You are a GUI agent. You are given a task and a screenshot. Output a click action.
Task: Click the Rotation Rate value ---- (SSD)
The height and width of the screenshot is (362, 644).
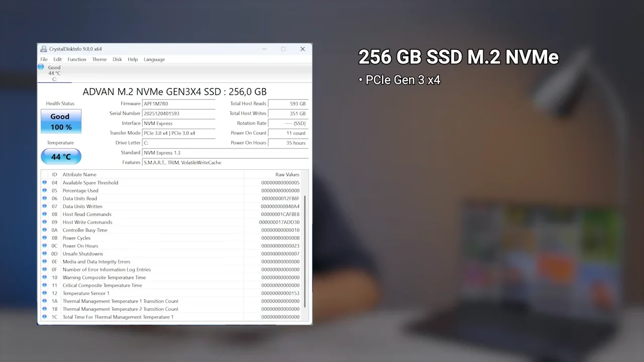coord(288,123)
